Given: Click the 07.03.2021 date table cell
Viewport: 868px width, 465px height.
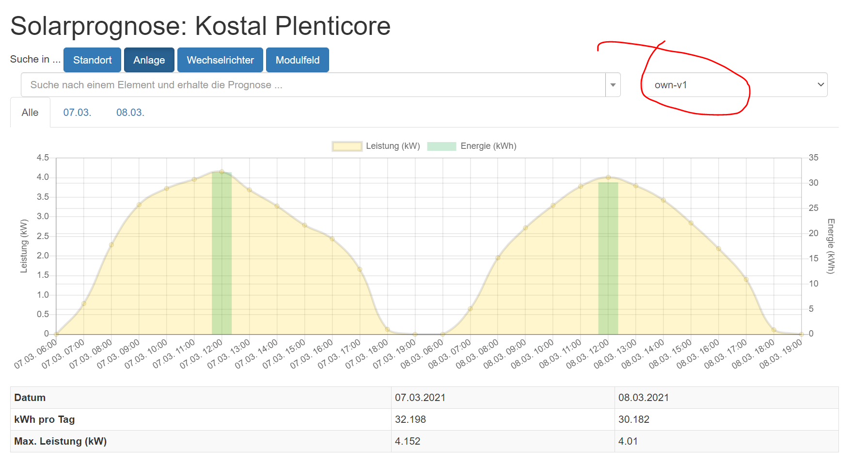Looking at the screenshot, I should [420, 398].
